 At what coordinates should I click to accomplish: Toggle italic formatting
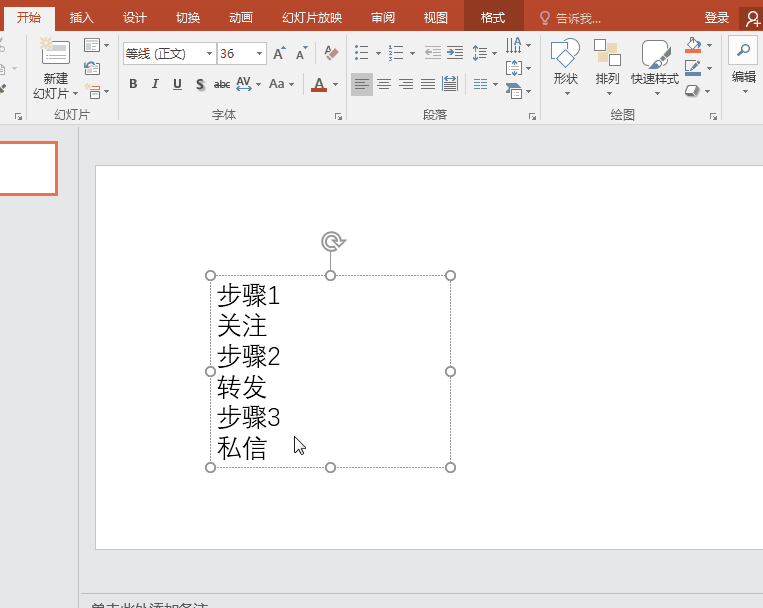(155, 85)
